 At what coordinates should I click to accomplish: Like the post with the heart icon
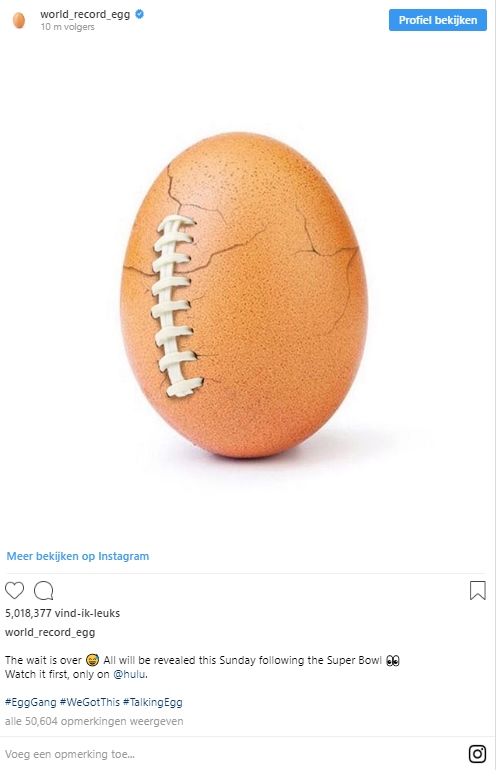14,590
